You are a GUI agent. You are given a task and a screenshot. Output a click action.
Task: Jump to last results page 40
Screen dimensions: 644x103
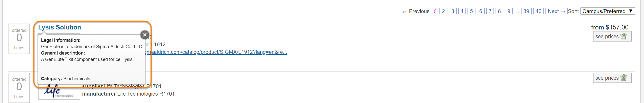(538, 11)
